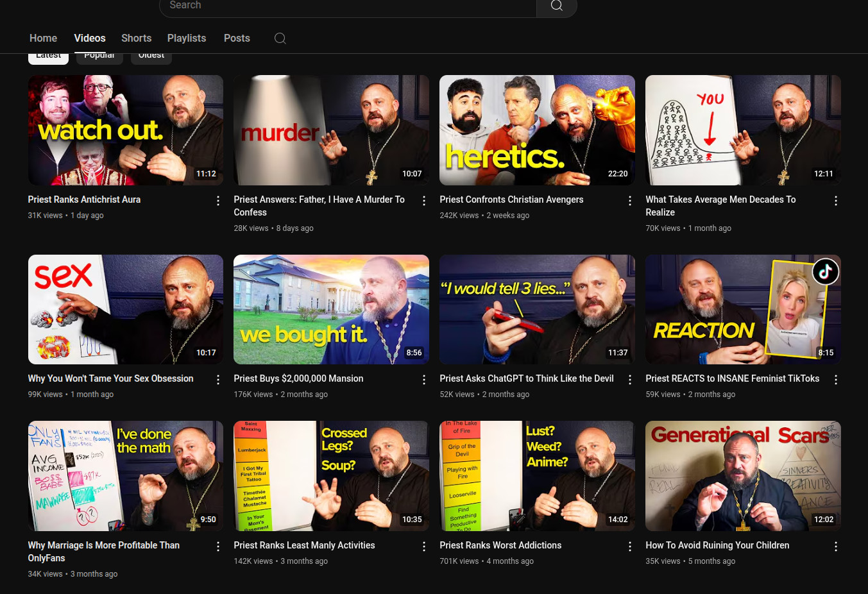Click '142K views • 3 months ago' metadata
The image size is (868, 594).
[x=280, y=561]
